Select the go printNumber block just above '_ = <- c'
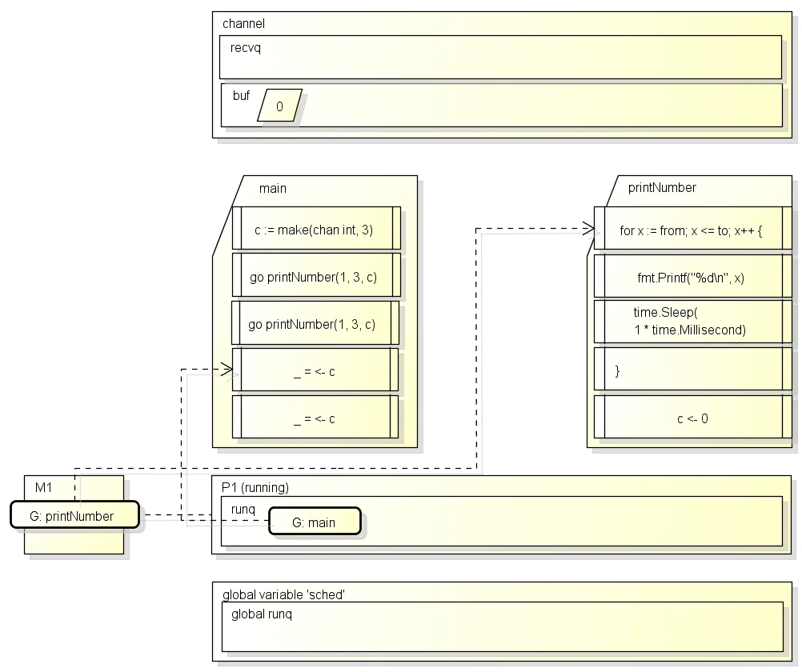The width and height of the screenshot is (802, 672). [315, 322]
